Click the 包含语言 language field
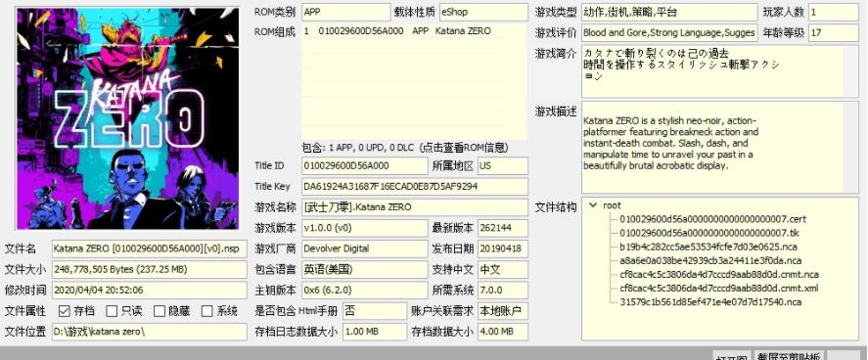The height and width of the screenshot is (360, 868). click(x=365, y=269)
